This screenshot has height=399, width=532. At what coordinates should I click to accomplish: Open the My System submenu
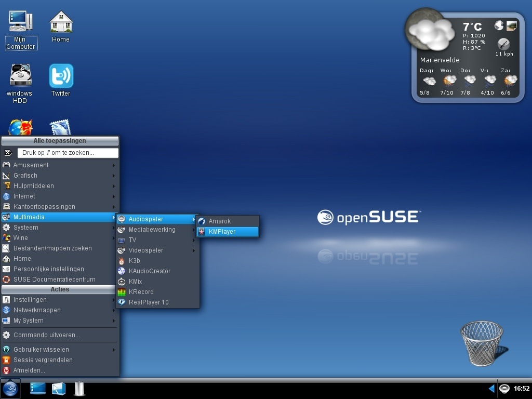tap(60, 321)
